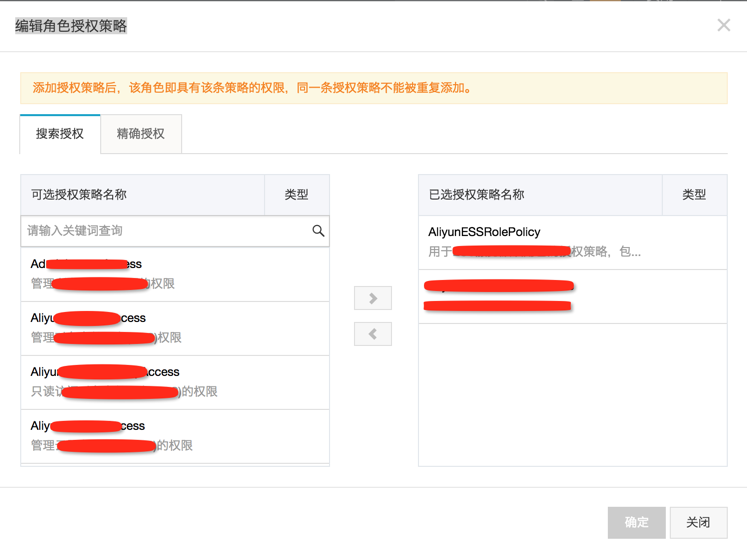
Task: Click the 类型 header in the available list
Action: click(297, 195)
